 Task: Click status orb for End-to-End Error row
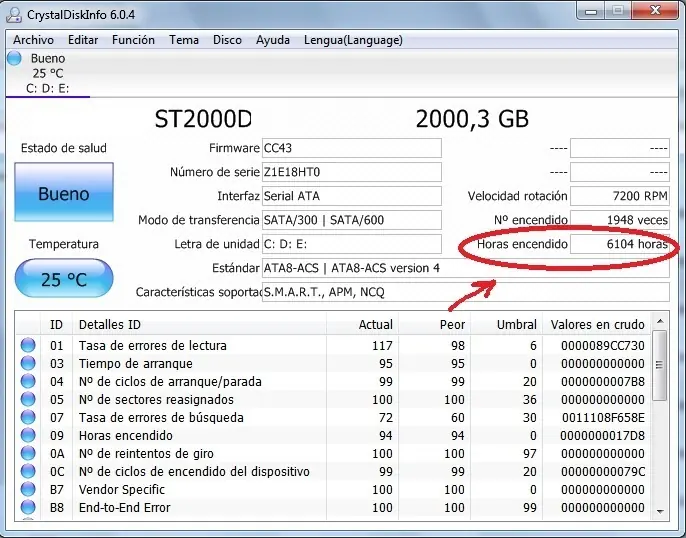[28, 507]
